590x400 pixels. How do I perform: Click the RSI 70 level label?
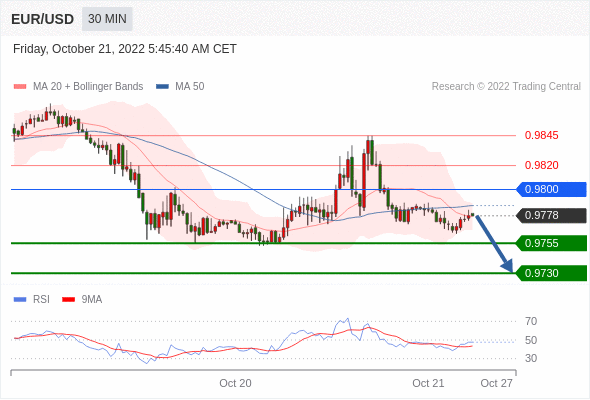pyautogui.click(x=531, y=321)
